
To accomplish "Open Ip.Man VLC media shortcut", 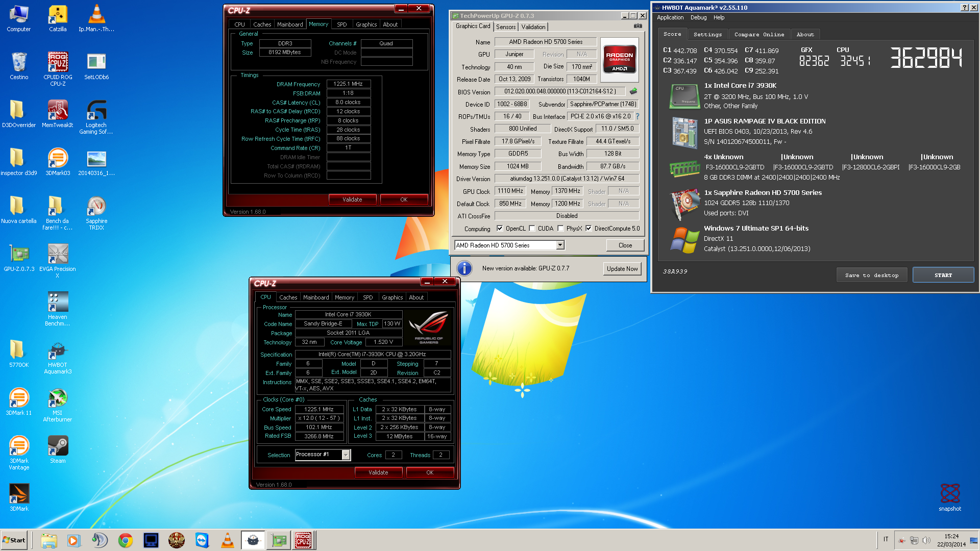I will pos(96,18).
